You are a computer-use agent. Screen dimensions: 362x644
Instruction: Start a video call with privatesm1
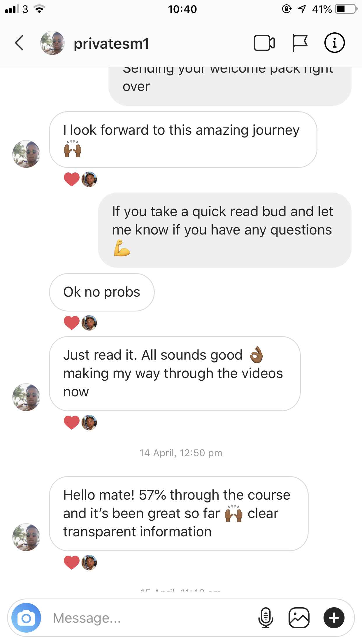pyautogui.click(x=264, y=43)
